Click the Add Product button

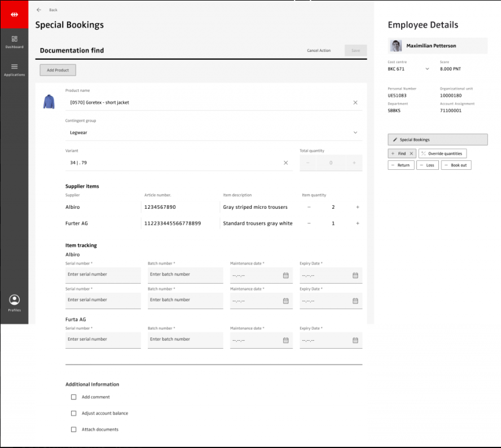click(58, 70)
